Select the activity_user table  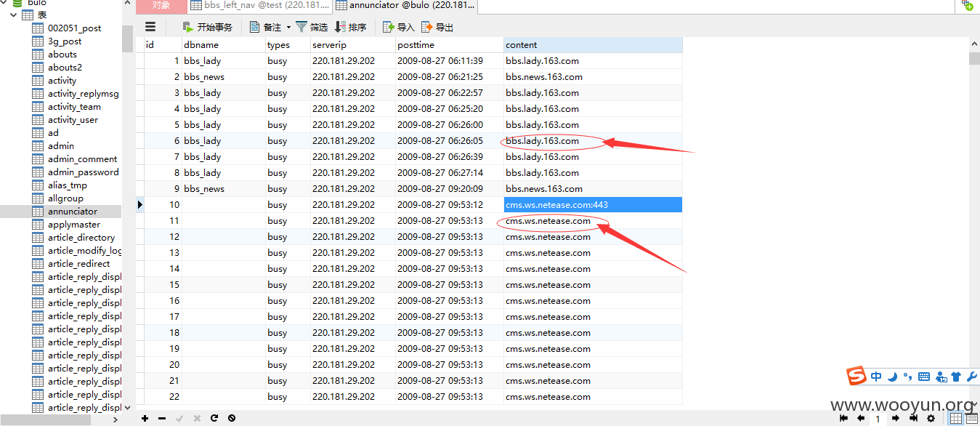click(73, 119)
